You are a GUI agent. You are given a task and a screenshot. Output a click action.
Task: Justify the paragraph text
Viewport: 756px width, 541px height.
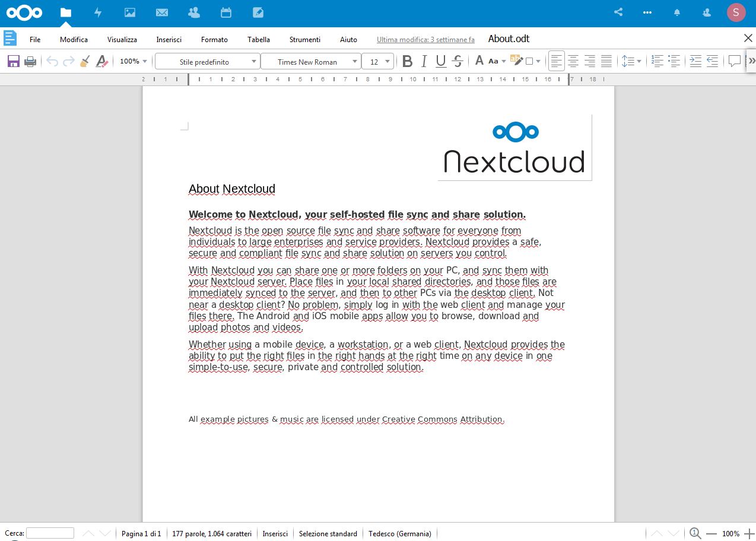click(606, 61)
